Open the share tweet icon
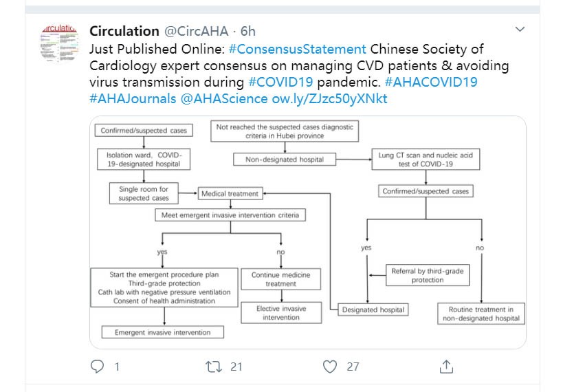The image size is (563, 392). pos(446,367)
